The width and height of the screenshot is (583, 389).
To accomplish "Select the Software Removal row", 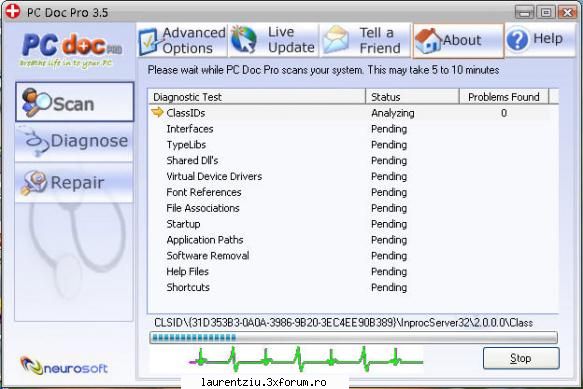I will point(350,255).
